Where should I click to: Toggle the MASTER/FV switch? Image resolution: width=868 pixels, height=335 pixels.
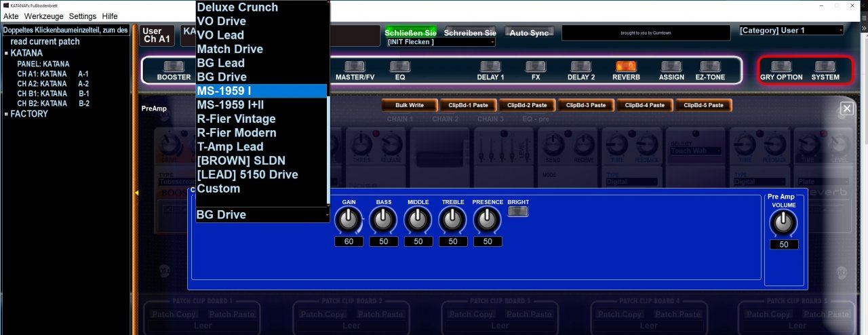click(x=355, y=66)
